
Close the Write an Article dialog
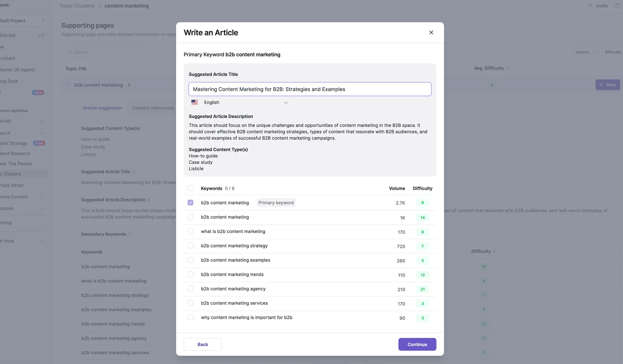[431, 33]
